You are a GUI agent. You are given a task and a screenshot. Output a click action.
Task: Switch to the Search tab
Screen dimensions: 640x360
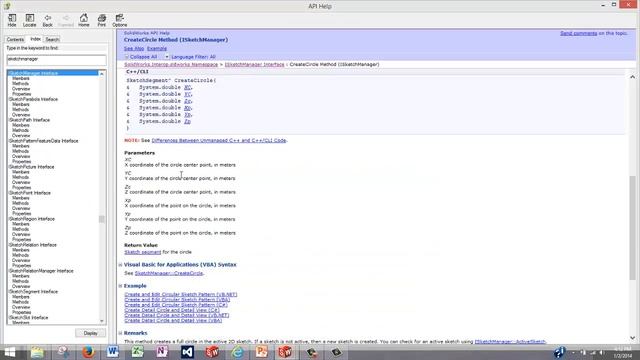[x=52, y=40]
